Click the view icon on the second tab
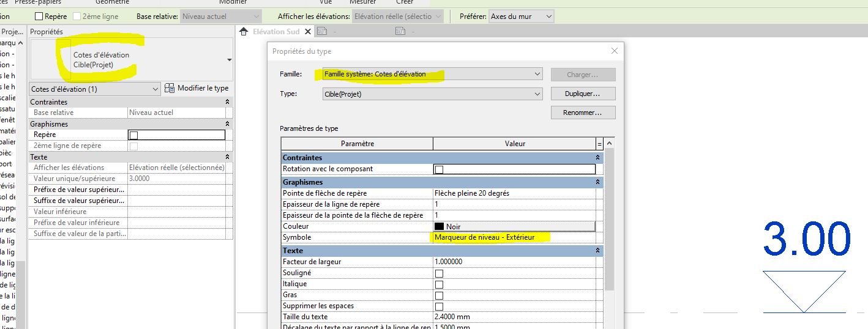 (x=322, y=32)
